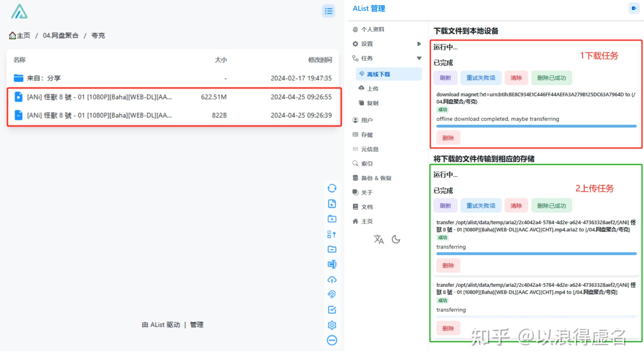Click the 删除已成功 button for download tasks
The width and height of the screenshot is (644, 363).
551,78
